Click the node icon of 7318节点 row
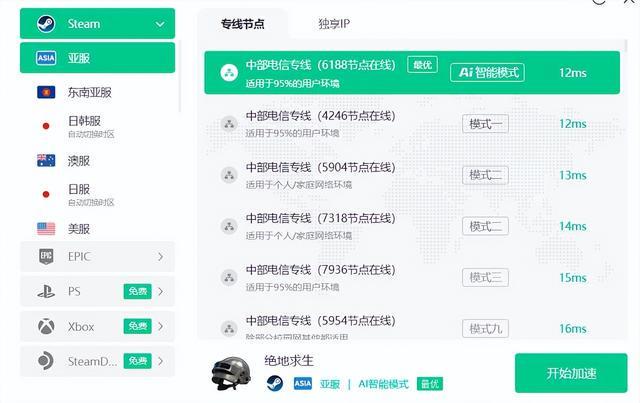 coord(229,226)
